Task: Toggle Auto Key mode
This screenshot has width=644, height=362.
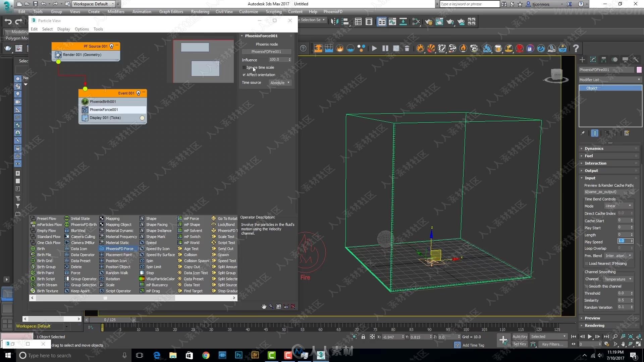Action: pos(520,337)
